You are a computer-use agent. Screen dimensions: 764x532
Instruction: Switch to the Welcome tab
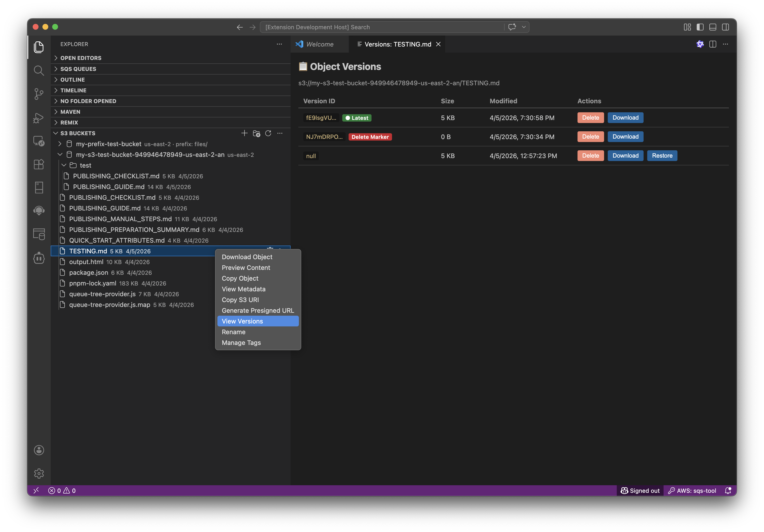[319, 44]
